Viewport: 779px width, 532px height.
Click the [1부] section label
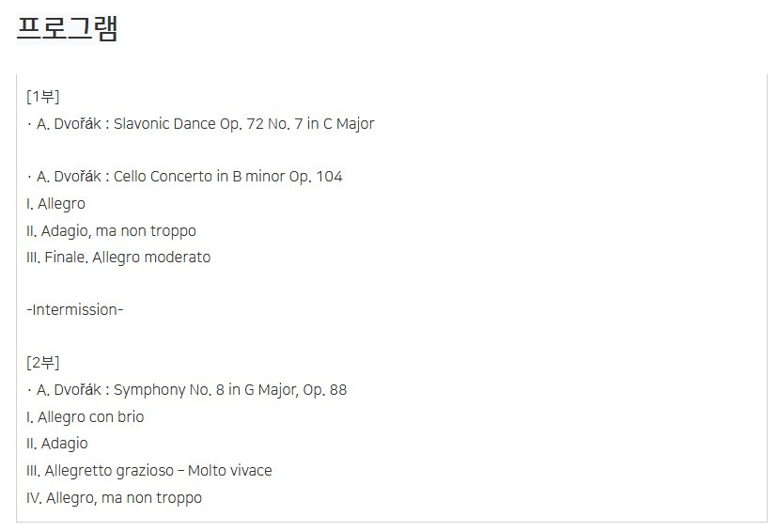point(43,97)
